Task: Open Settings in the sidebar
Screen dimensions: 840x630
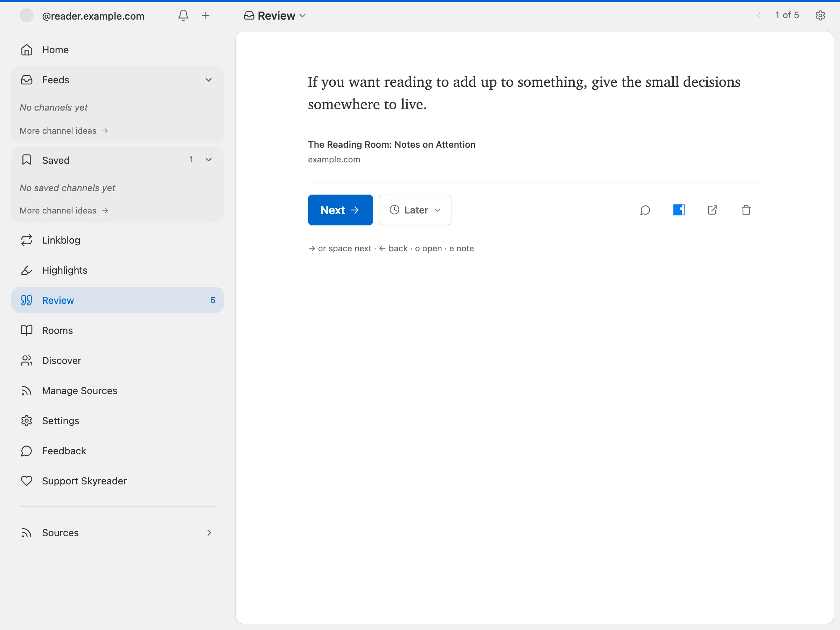Action: coord(118,420)
